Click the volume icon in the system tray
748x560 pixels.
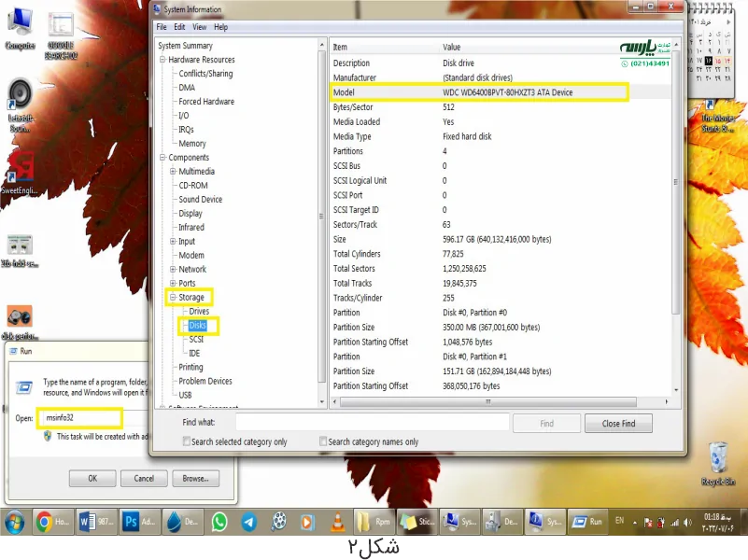click(x=687, y=523)
